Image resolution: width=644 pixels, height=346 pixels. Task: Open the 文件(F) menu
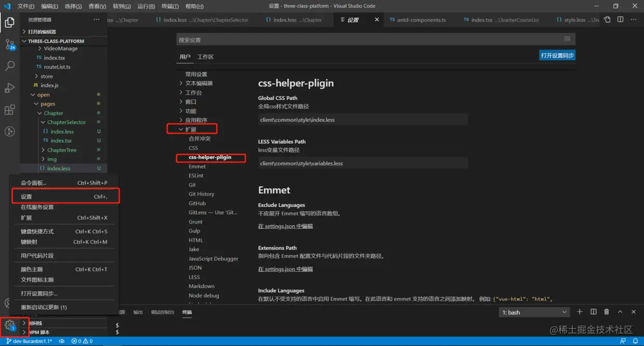(x=26, y=6)
